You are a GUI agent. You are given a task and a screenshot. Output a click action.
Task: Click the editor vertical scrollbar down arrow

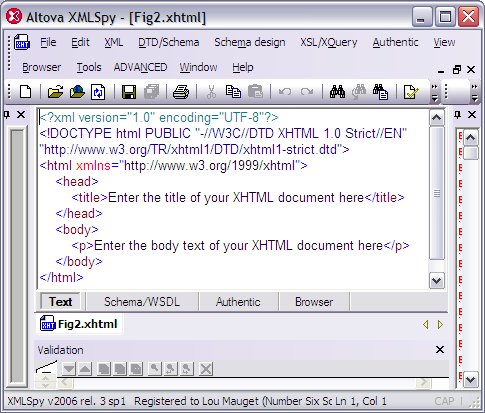click(x=436, y=281)
